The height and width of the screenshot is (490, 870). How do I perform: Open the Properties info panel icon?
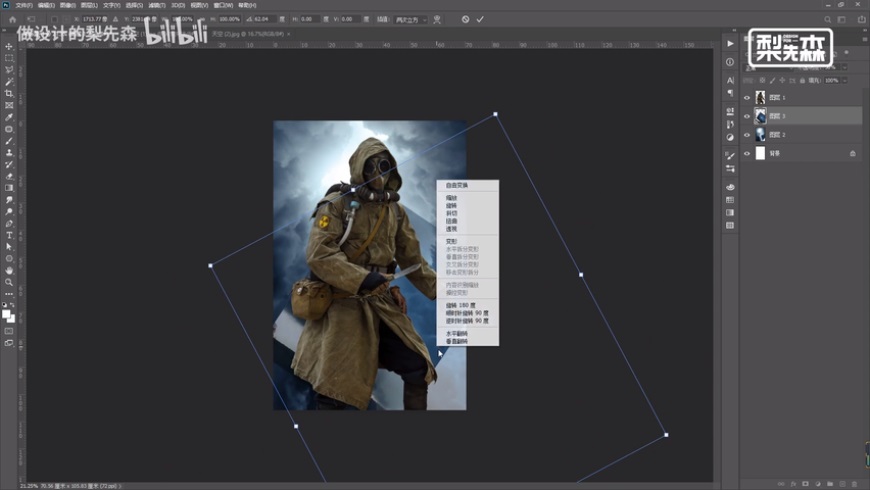point(730,62)
